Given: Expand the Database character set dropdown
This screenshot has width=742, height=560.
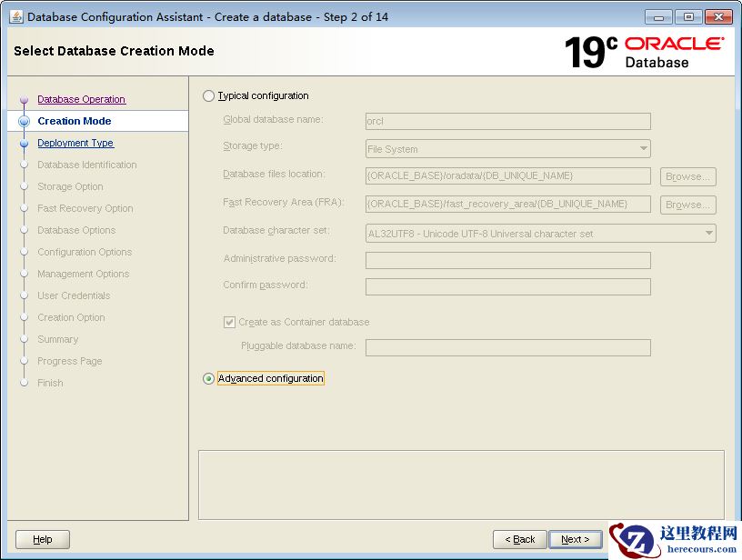Looking at the screenshot, I should (x=540, y=234).
